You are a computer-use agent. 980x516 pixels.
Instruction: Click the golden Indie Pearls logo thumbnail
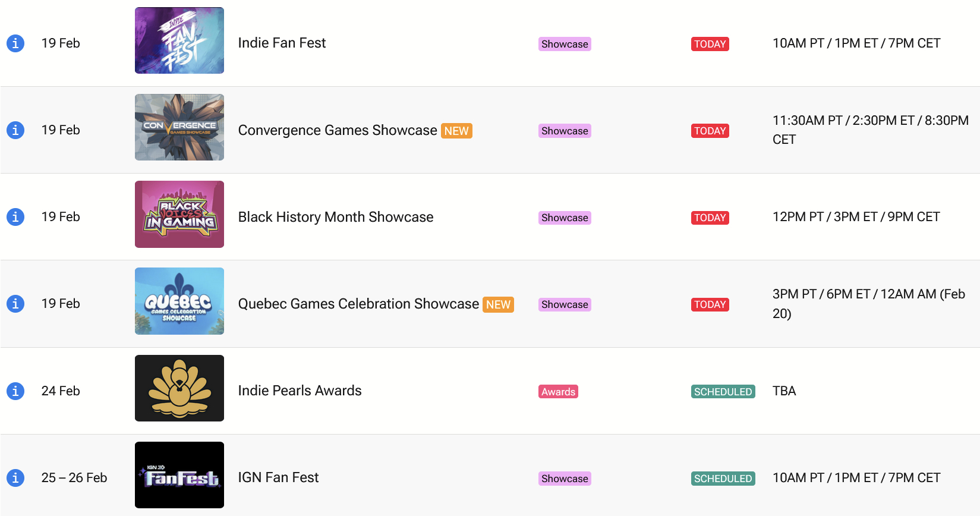[179, 388]
